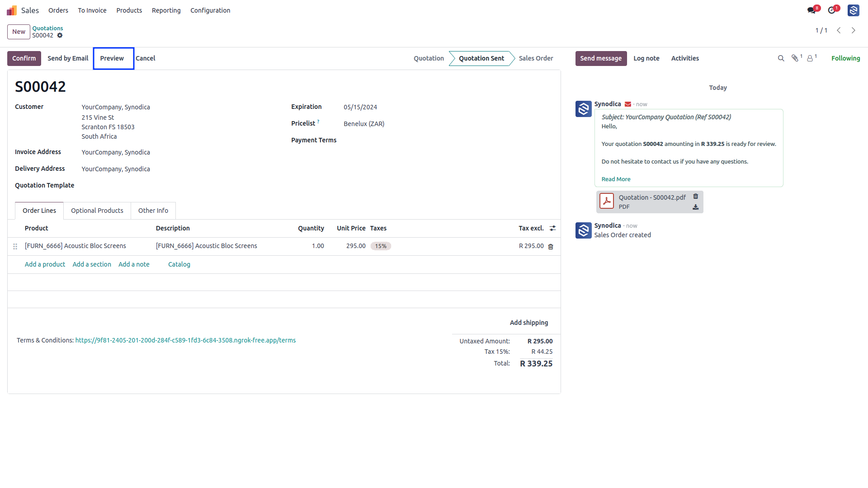Switch to the Other Info tab
Viewport: 868px width, 488px height.
pyautogui.click(x=153, y=211)
